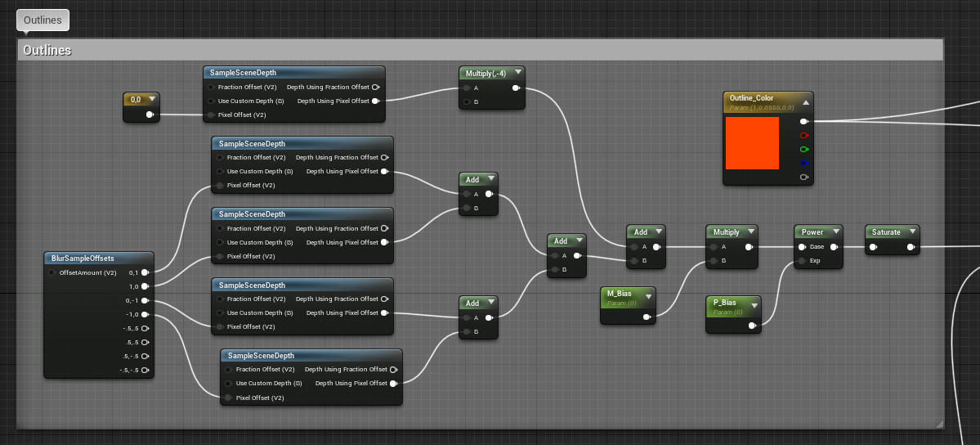The image size is (980, 445).
Task: Select the SampleSceneDepth node wired to 0,0 constant
Action: click(x=243, y=73)
